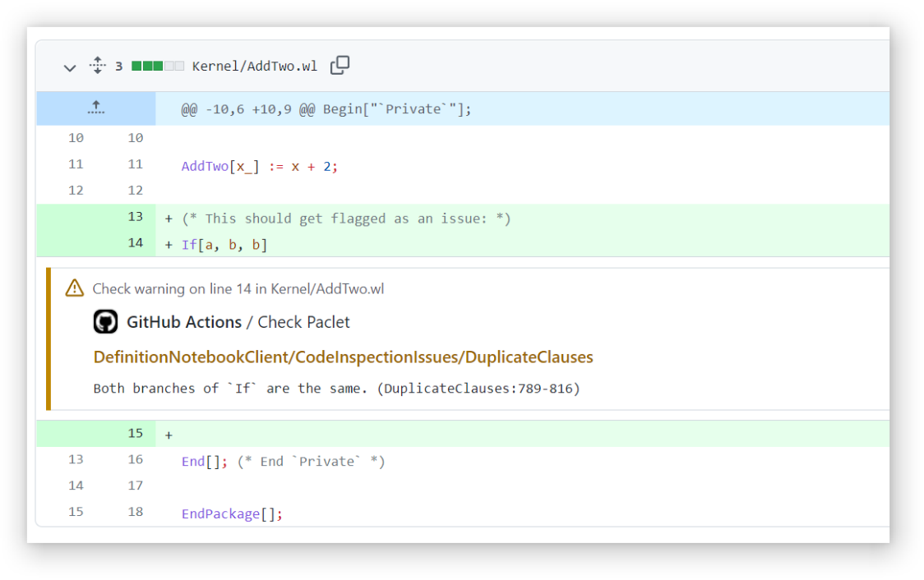Click the added If[a, b, b] code line

click(224, 245)
